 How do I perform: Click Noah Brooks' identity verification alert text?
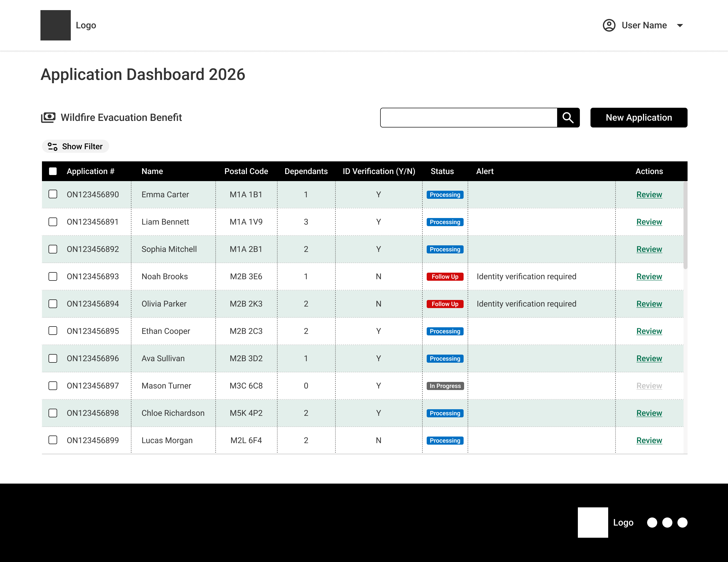(x=526, y=276)
